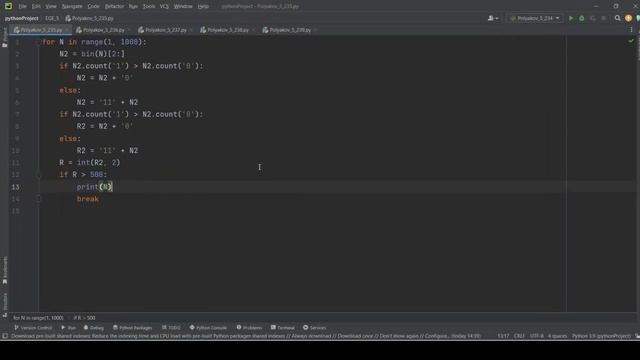
Task: Switch to the Polyakov_5_238.py editor tab
Action: point(227,30)
